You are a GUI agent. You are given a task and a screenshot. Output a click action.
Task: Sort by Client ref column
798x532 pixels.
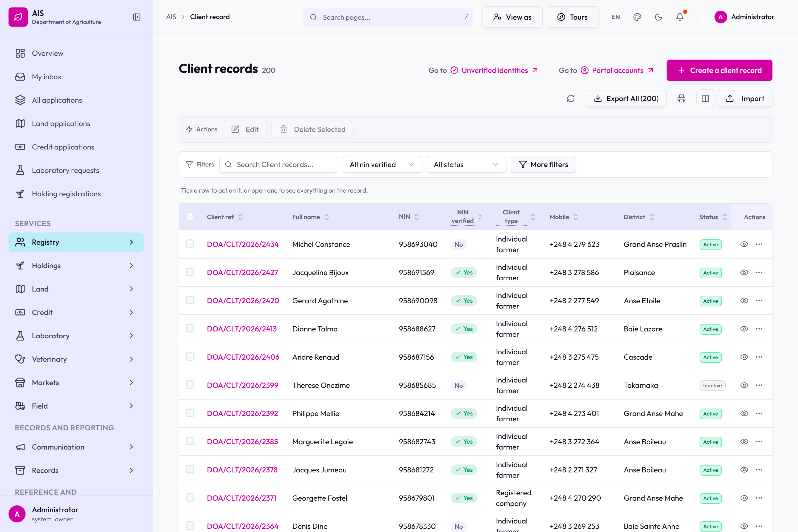[x=225, y=217]
